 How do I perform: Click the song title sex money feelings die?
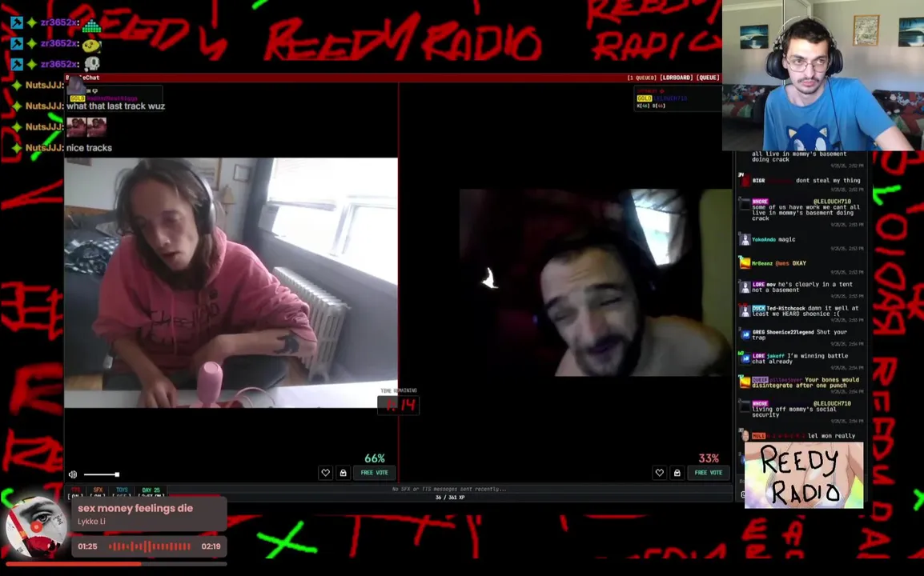(x=135, y=508)
